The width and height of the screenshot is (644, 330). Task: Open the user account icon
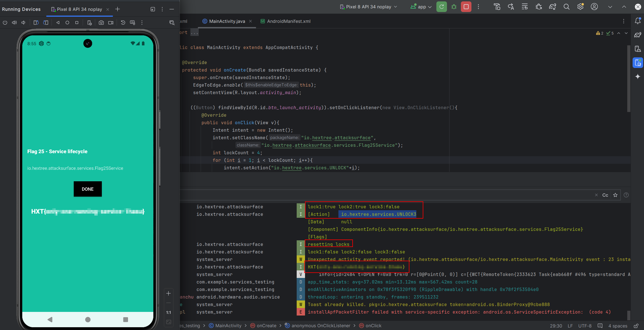tap(594, 7)
